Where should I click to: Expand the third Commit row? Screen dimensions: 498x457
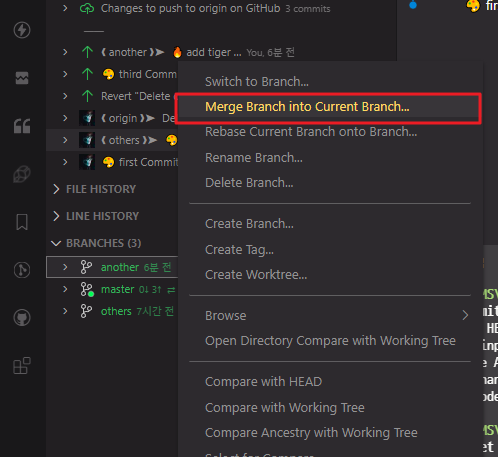[x=65, y=74]
